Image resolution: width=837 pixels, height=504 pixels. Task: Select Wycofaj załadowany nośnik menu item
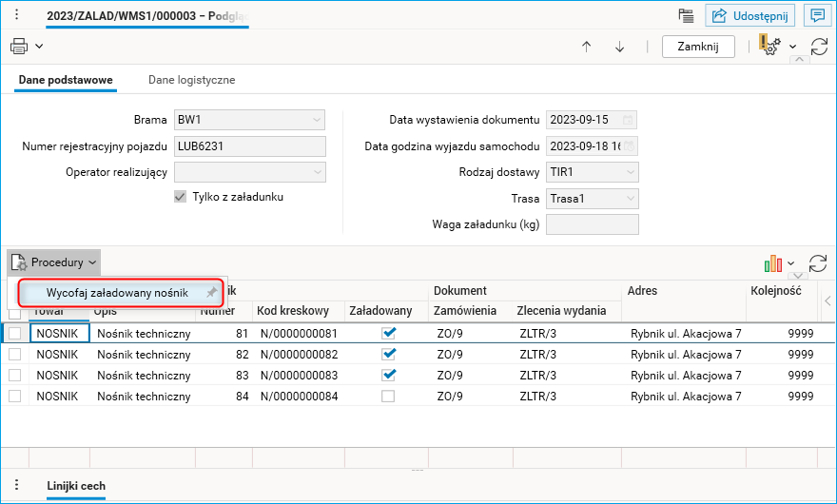click(x=118, y=293)
